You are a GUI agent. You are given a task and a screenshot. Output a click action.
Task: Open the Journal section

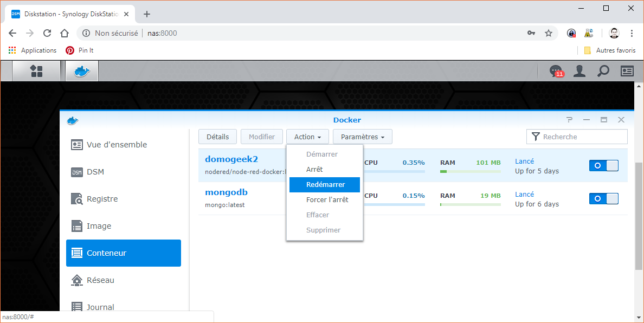tap(123, 307)
